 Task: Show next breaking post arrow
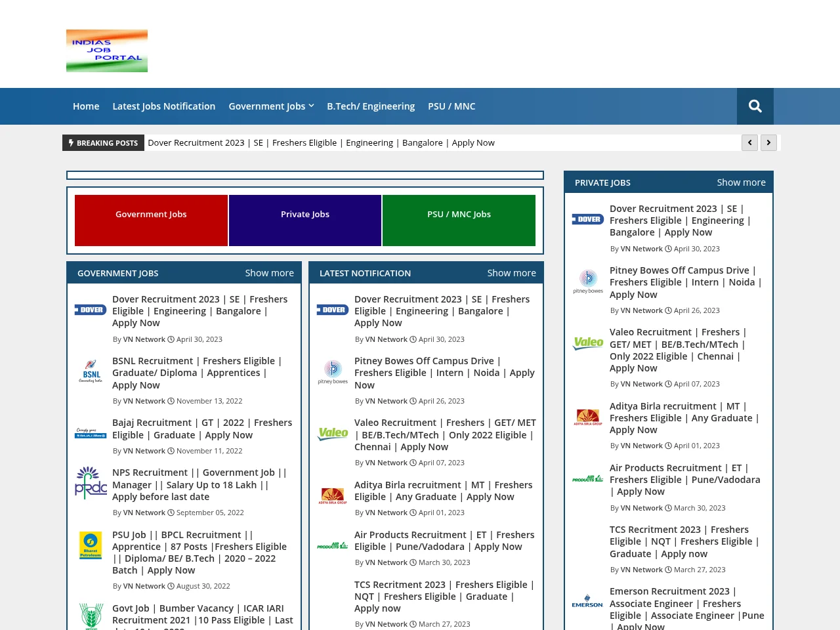[768, 142]
